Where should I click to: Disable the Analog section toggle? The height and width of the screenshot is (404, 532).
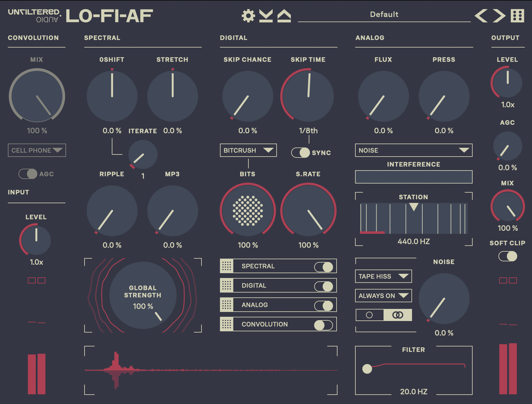pos(324,306)
